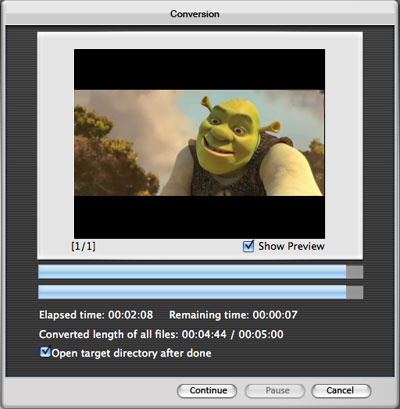Click the Remaining time readout
Viewport: 400px width, 409px height.
coord(233,315)
